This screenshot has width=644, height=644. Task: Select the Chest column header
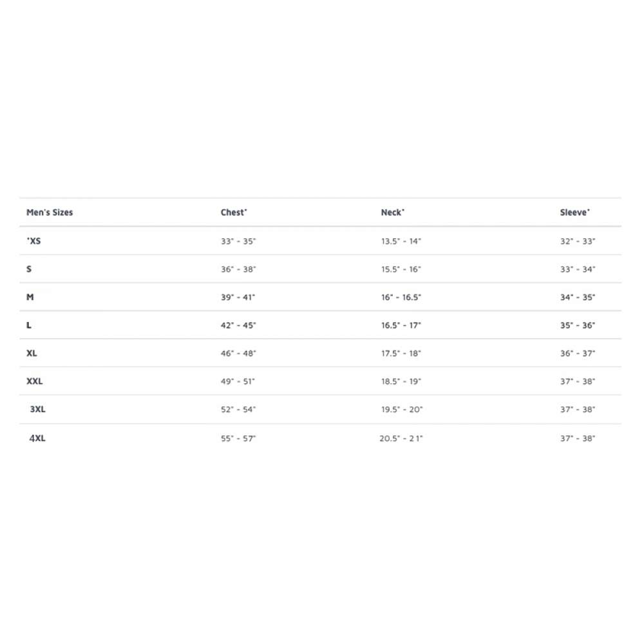tap(234, 213)
